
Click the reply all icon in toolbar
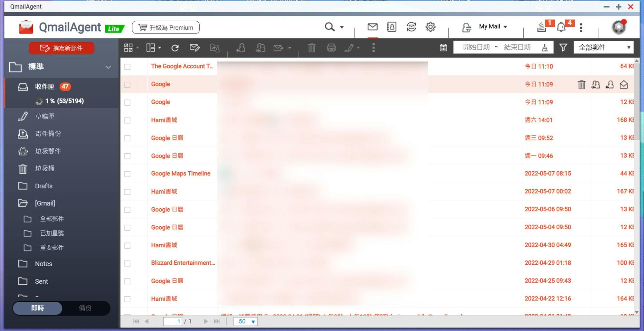[260, 48]
